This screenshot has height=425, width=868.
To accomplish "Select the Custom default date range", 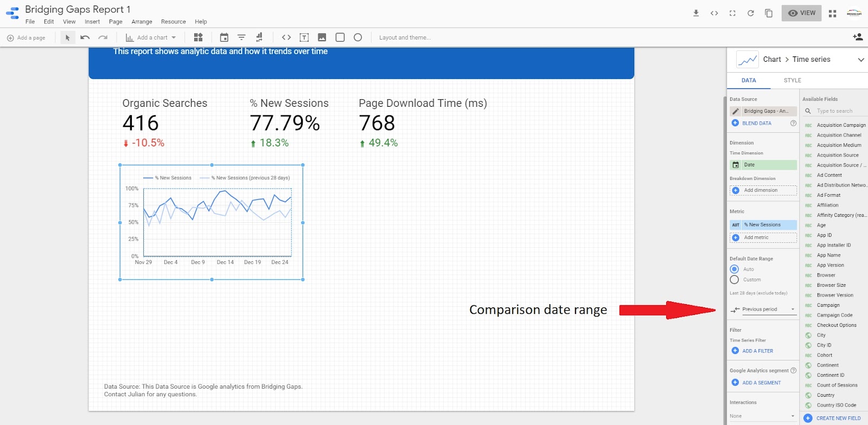I will pyautogui.click(x=735, y=280).
